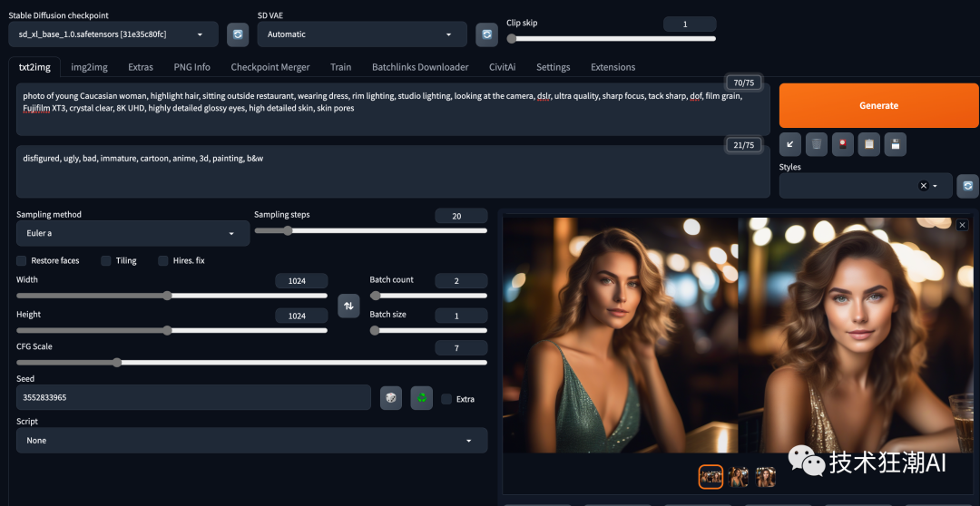Click the CFG Scale value field
Viewport: 980px width, 506px height.
tap(461, 348)
